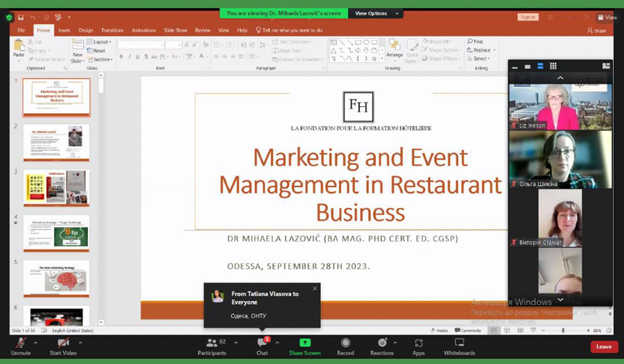The height and width of the screenshot is (364, 624).
Task: Click the Whiteboards icon
Action: pos(459,343)
